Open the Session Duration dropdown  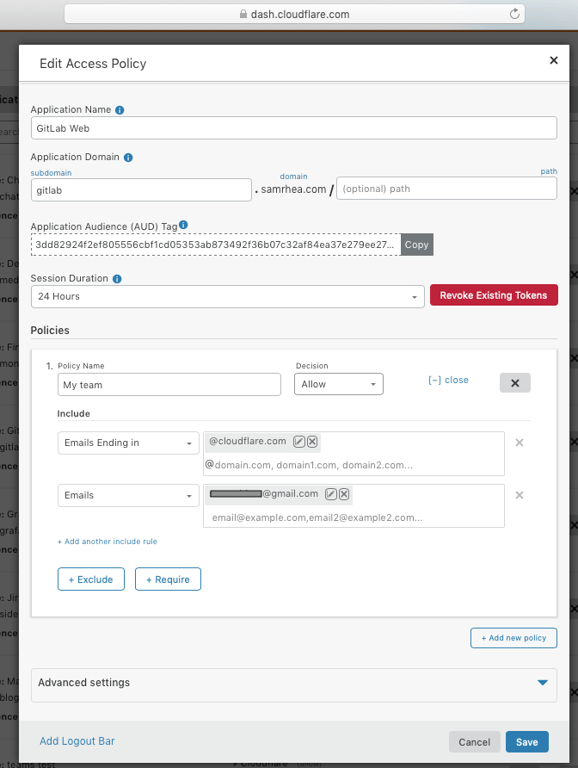click(x=228, y=297)
